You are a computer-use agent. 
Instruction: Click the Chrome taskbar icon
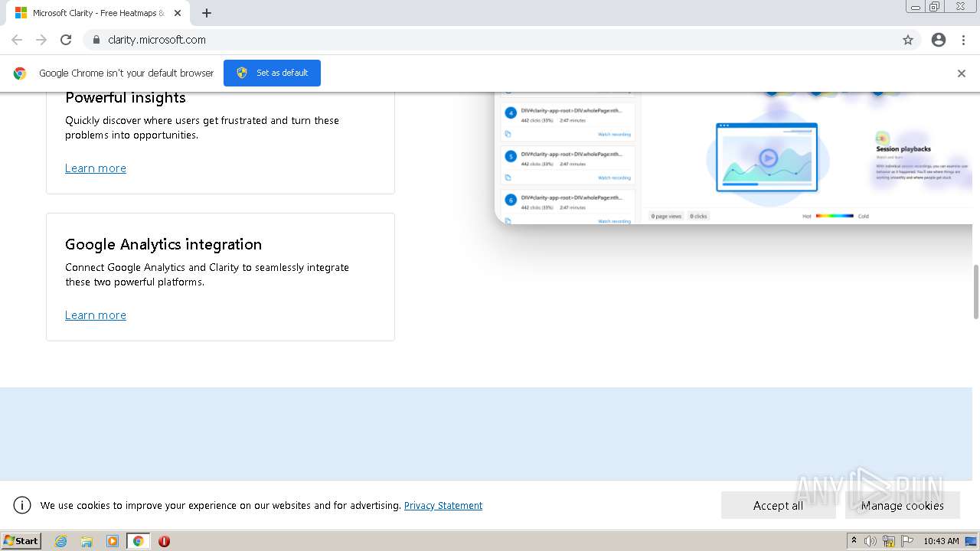pyautogui.click(x=139, y=541)
